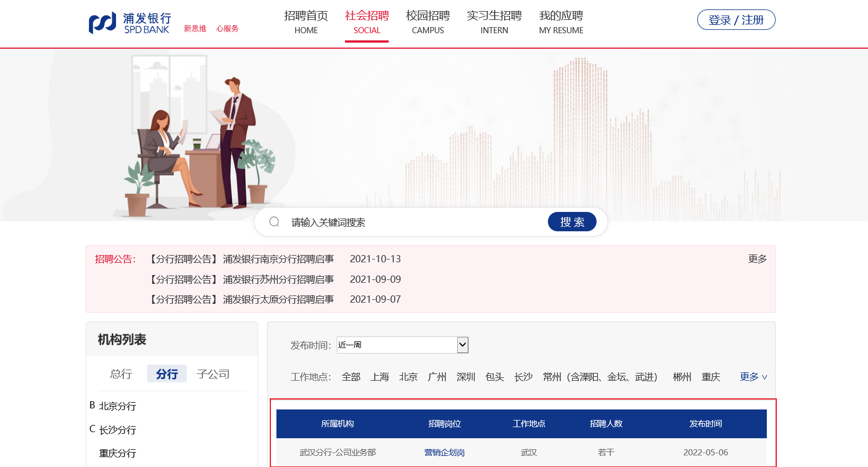Filter work location by 北京
The height and width of the screenshot is (467, 868).
pyautogui.click(x=409, y=377)
